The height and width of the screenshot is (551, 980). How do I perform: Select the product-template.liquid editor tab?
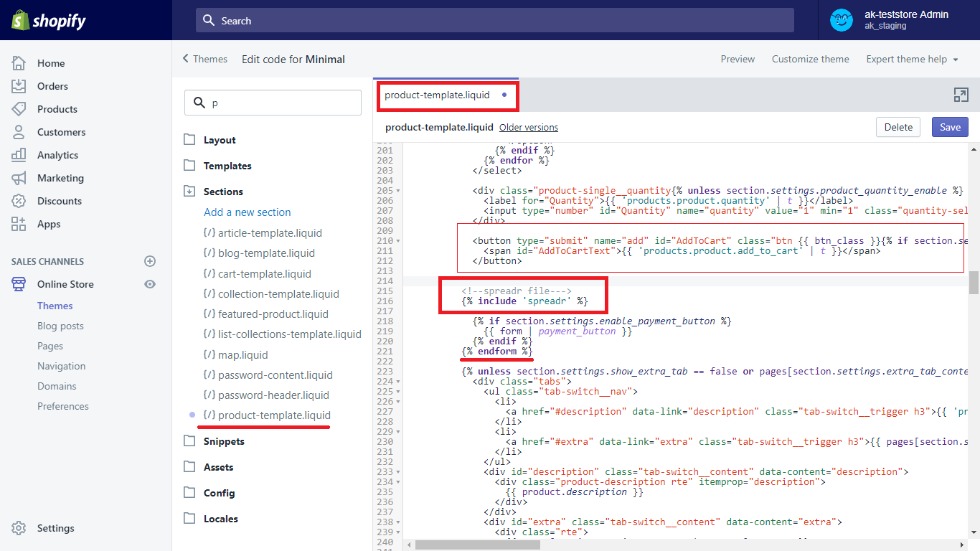446,95
